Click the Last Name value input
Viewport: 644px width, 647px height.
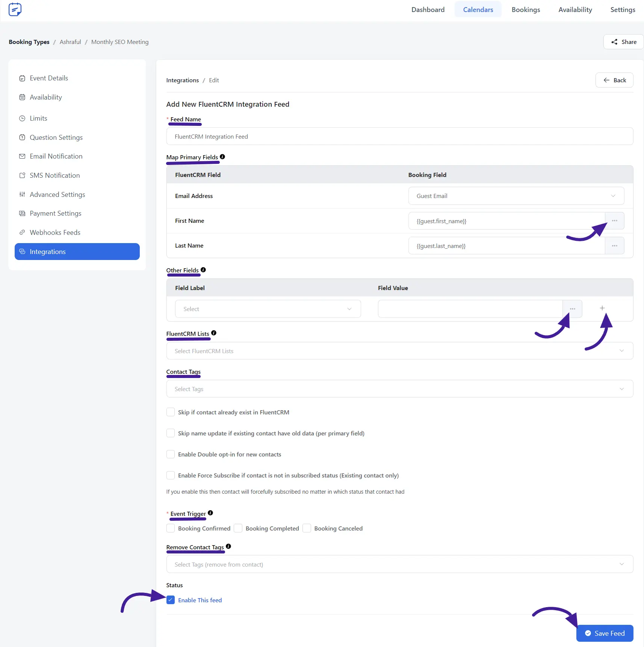(506, 246)
